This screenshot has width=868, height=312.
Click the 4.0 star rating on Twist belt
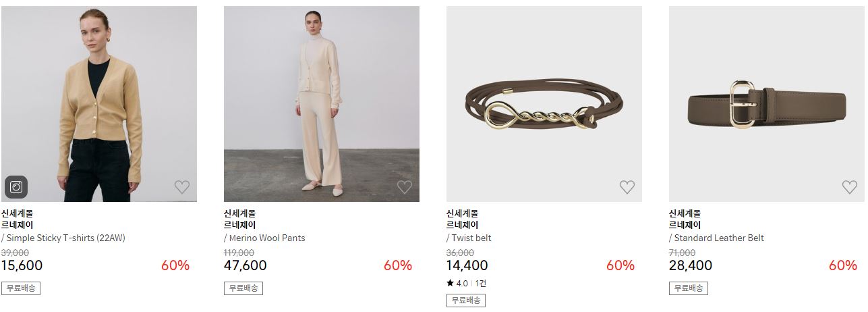[457, 284]
